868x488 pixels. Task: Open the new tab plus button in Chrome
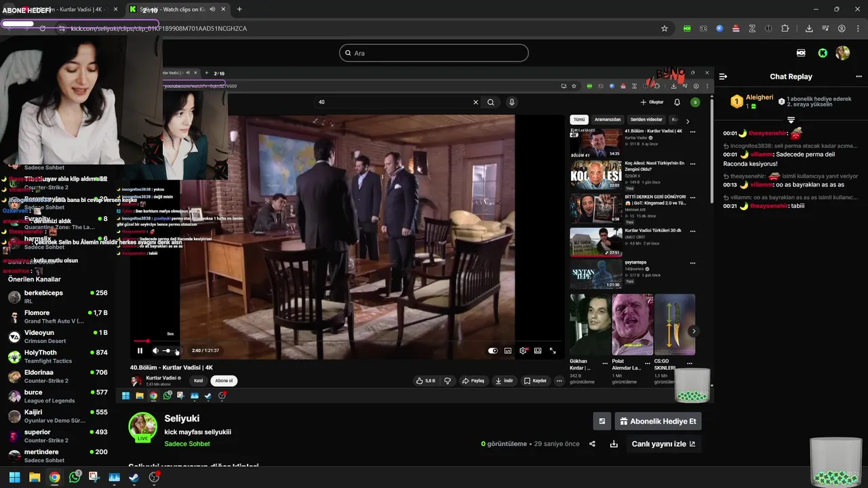tap(239, 9)
